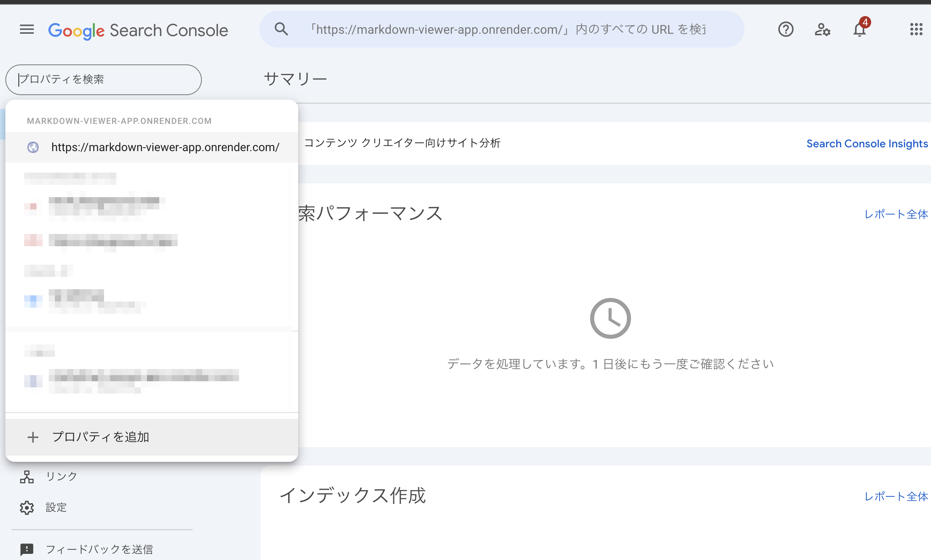Click the URL inspection magnifier icon
The image size is (931, 560).
[x=281, y=29]
